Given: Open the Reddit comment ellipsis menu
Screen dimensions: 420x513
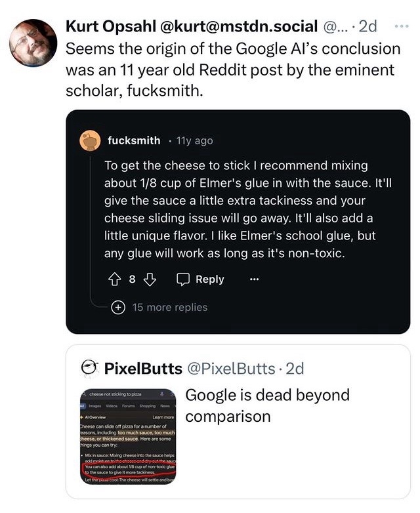Looking at the screenshot, I should tap(255, 279).
